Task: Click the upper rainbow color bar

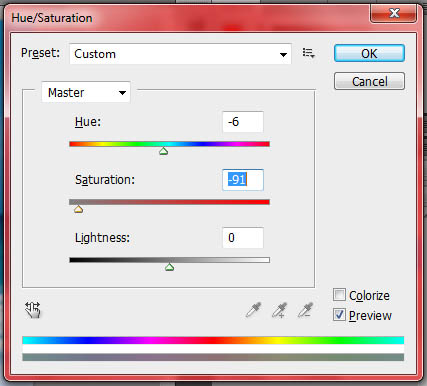Action: [213, 340]
